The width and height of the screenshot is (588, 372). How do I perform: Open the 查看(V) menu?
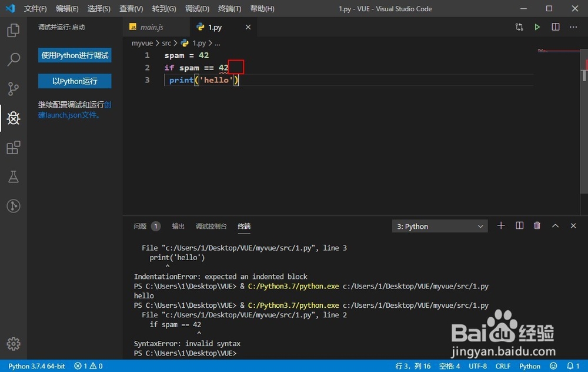point(131,9)
